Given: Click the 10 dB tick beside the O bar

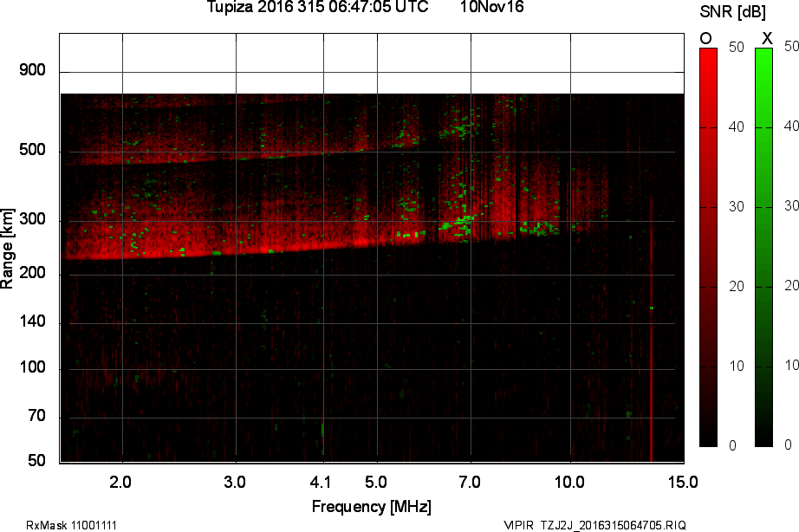Looking at the screenshot, I should point(737,366).
